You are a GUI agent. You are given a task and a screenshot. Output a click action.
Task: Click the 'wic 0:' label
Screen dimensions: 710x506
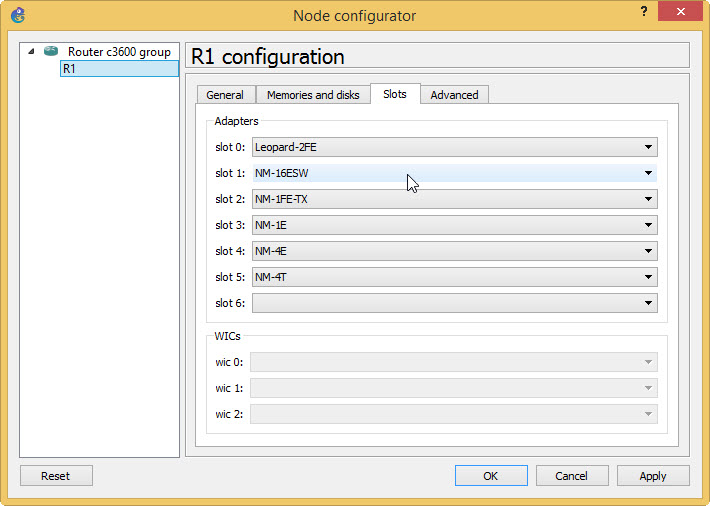229,362
